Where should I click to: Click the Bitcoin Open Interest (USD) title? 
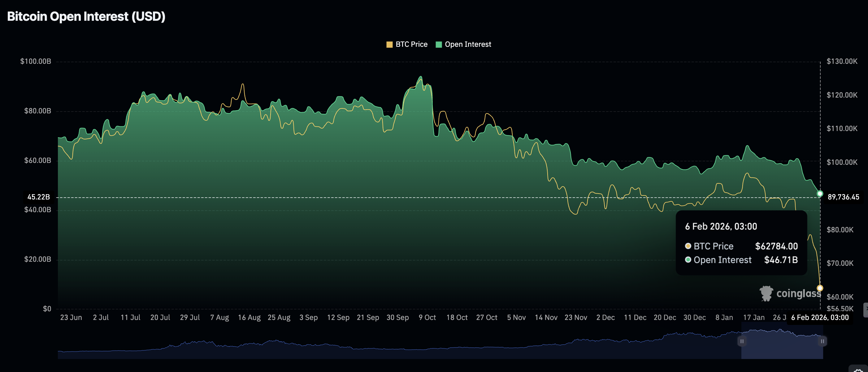click(86, 16)
